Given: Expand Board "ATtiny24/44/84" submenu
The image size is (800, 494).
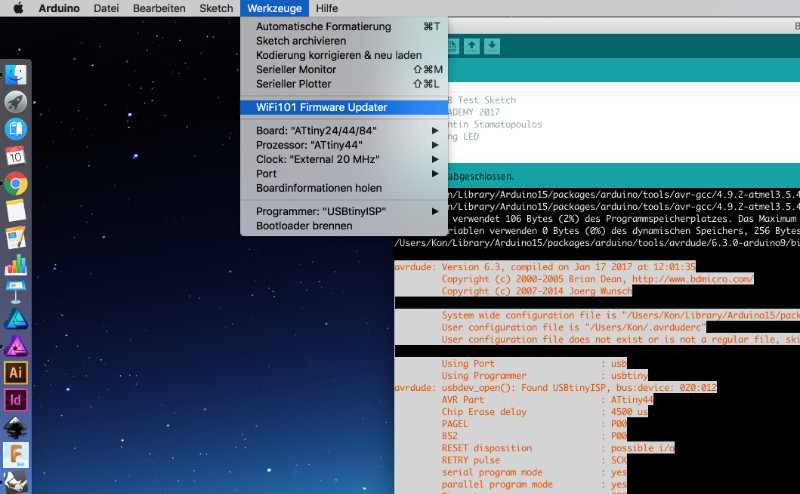Looking at the screenshot, I should [x=344, y=131].
